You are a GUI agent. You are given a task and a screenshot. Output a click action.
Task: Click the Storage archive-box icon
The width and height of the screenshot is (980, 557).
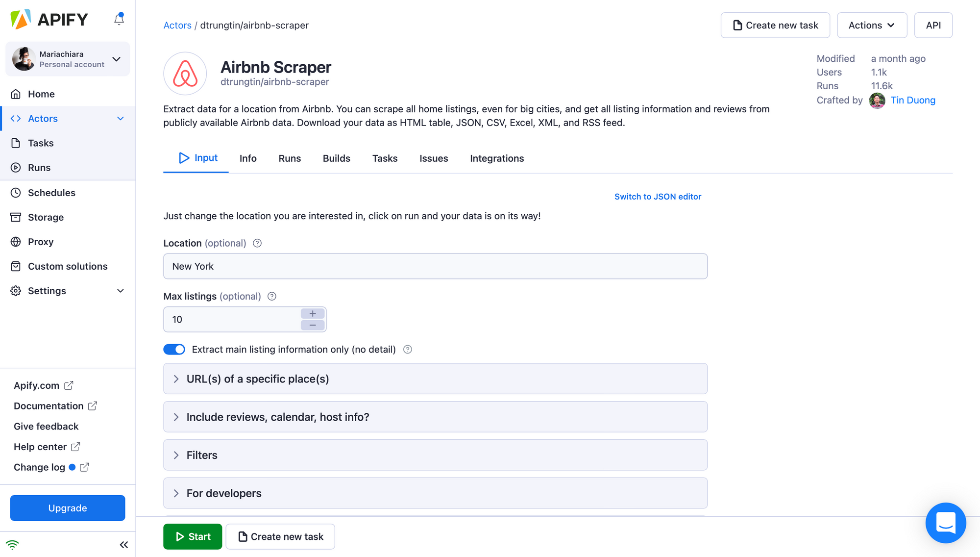pyautogui.click(x=16, y=217)
